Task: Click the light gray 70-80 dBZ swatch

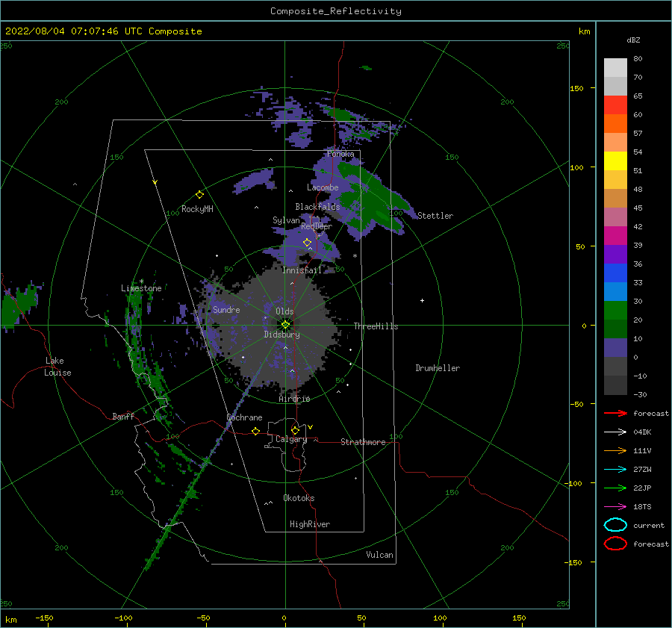Action: coord(615,68)
